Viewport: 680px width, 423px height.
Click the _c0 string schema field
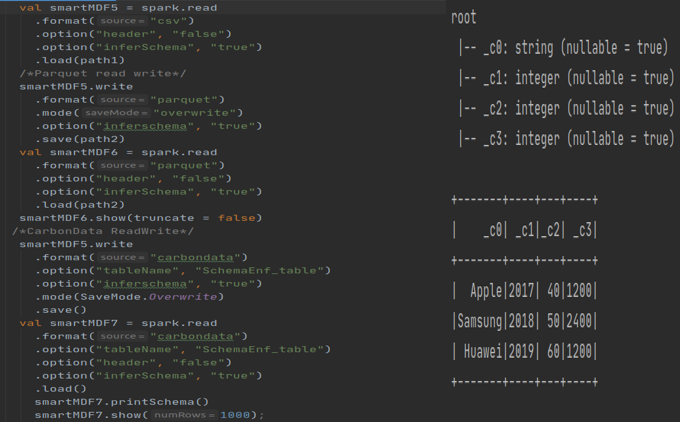(x=562, y=48)
